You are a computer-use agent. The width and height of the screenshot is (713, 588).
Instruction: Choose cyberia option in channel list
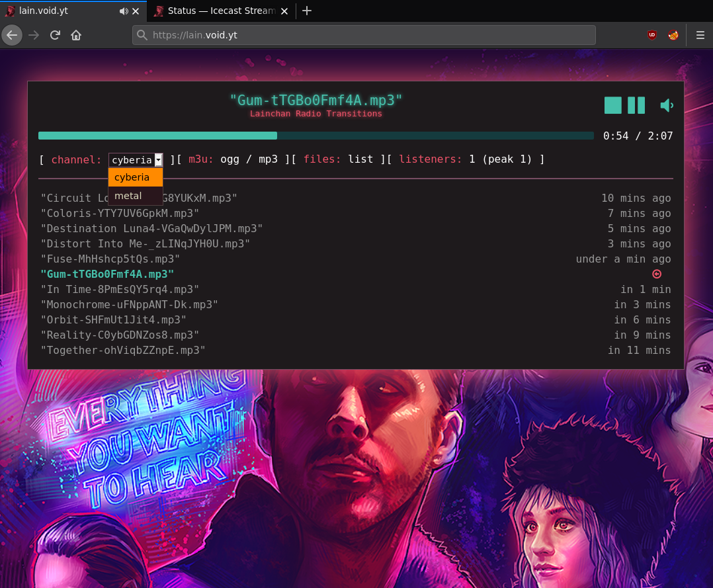click(136, 177)
